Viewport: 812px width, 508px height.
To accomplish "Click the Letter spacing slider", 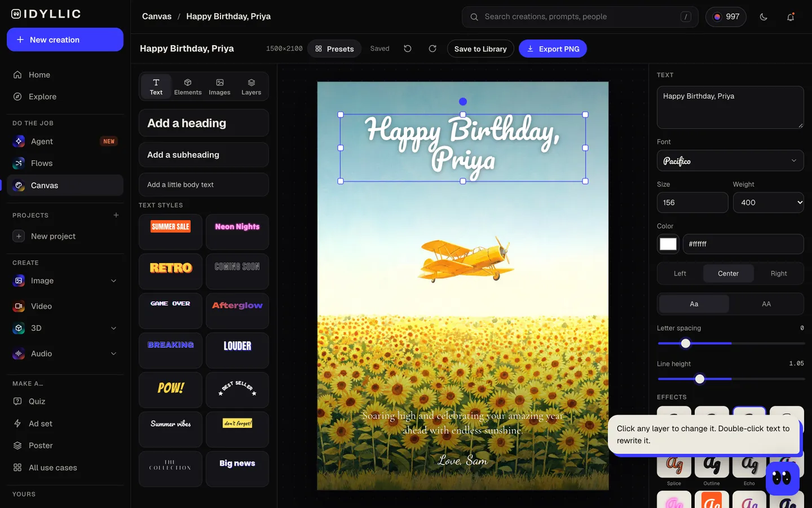I will click(x=731, y=343).
